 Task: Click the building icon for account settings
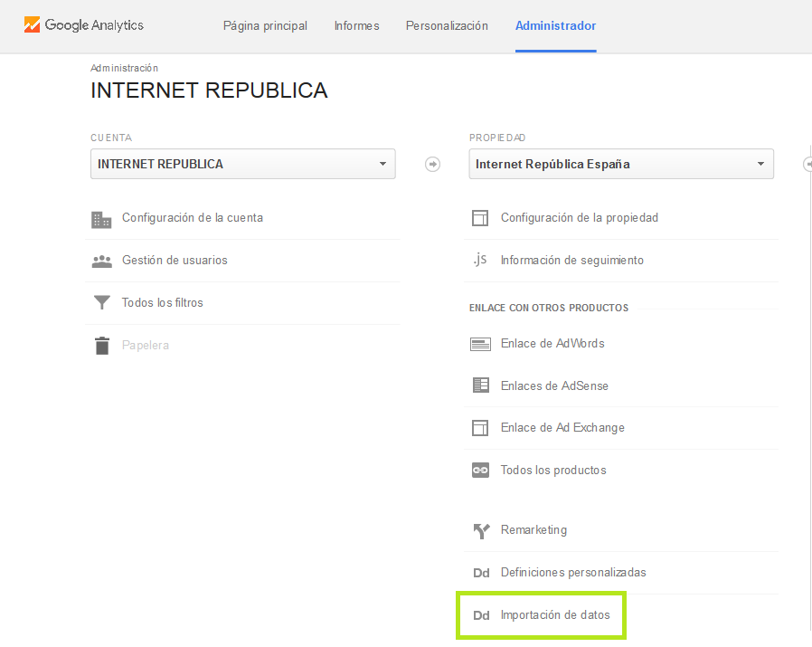tap(101, 219)
